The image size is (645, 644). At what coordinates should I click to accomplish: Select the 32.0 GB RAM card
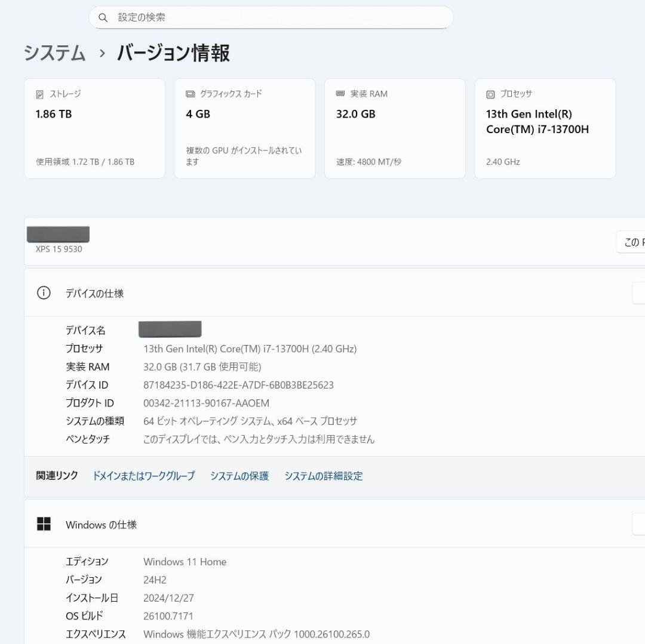pyautogui.click(x=395, y=128)
